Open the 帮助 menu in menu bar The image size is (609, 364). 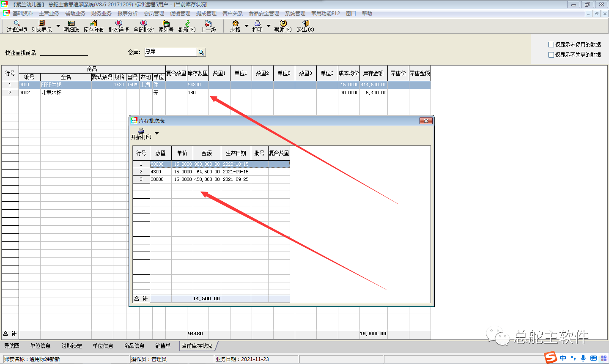coord(367,14)
